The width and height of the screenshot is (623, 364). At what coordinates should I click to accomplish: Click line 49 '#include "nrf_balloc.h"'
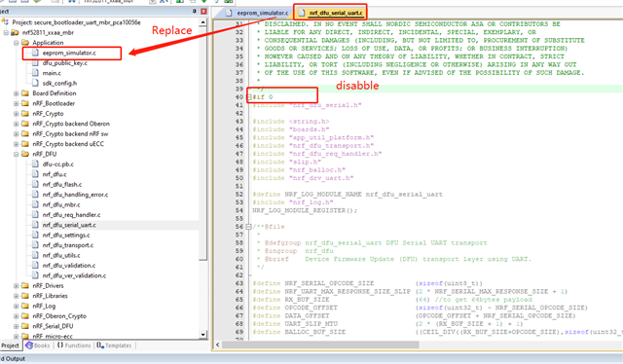coord(299,170)
